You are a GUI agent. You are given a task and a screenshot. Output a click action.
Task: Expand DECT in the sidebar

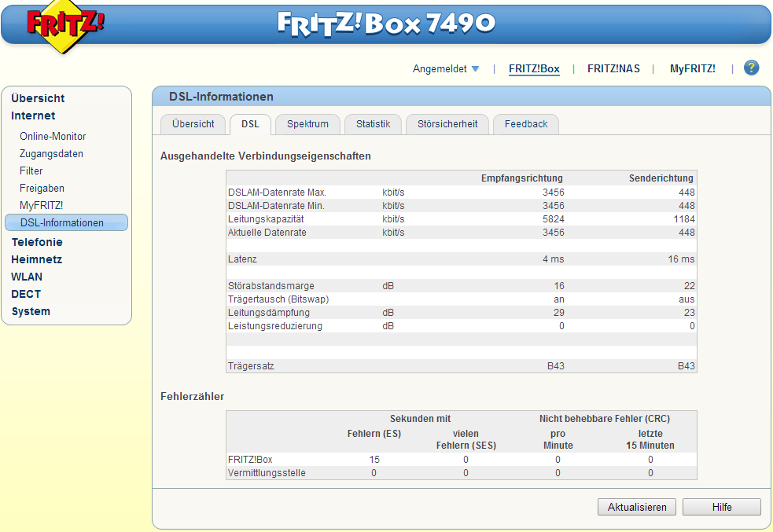tap(26, 294)
